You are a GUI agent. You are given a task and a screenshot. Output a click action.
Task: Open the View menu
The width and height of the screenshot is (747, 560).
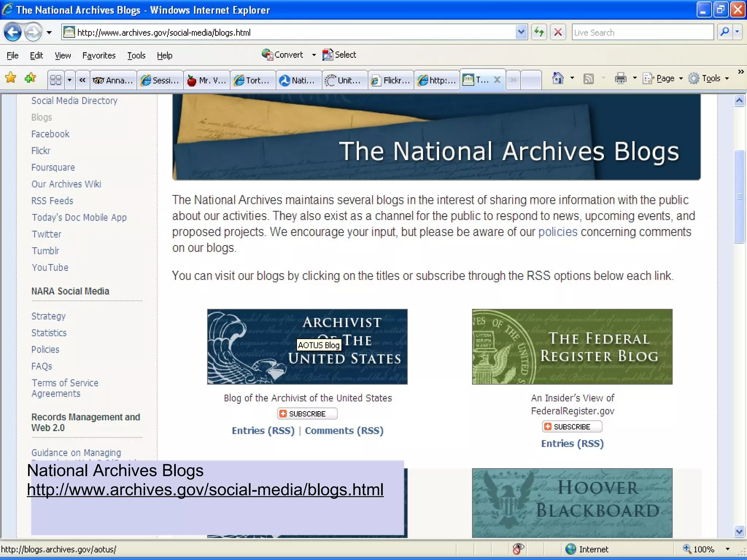pos(63,55)
